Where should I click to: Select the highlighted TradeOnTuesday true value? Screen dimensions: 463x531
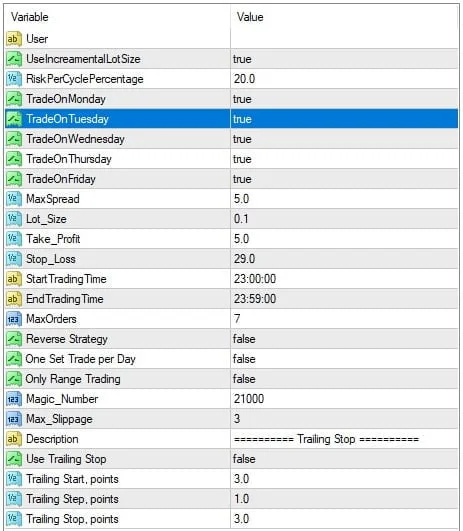point(242,119)
